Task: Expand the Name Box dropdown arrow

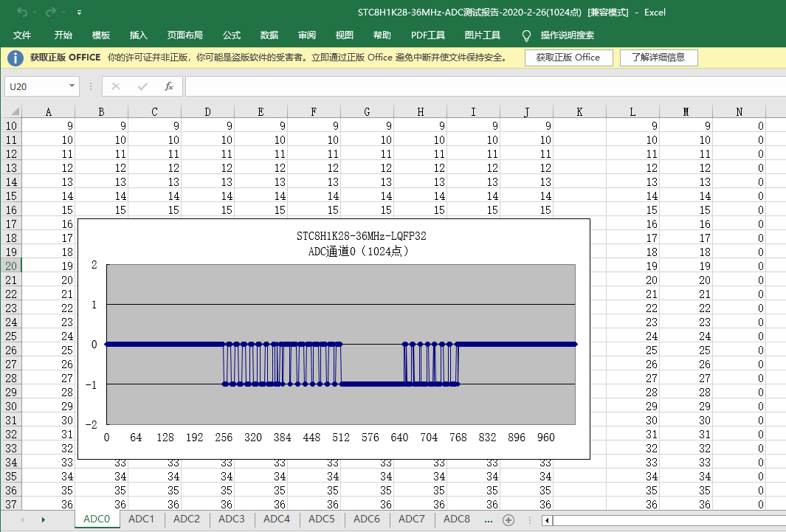Action: (72, 86)
